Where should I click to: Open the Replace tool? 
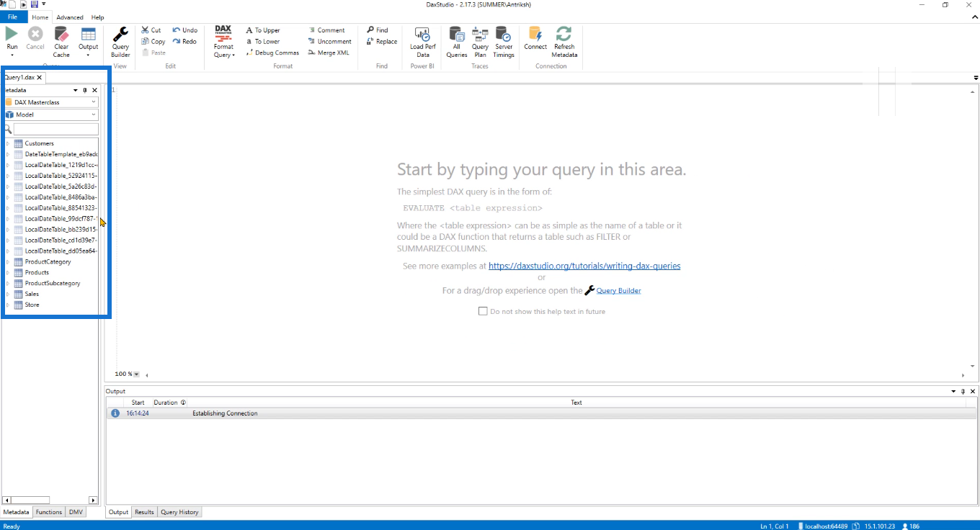point(381,41)
